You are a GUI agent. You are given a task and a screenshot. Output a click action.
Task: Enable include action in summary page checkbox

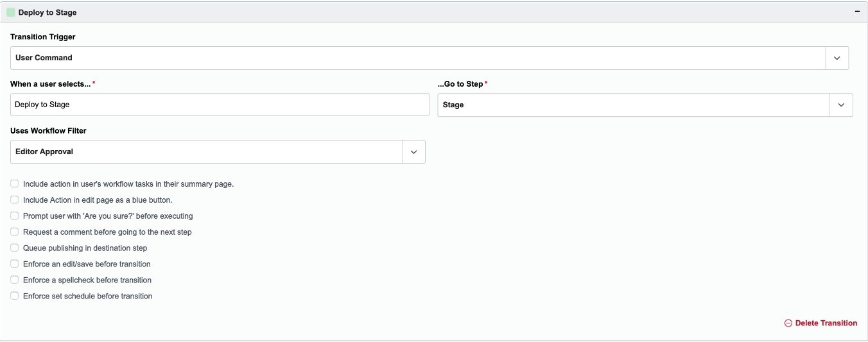point(15,184)
